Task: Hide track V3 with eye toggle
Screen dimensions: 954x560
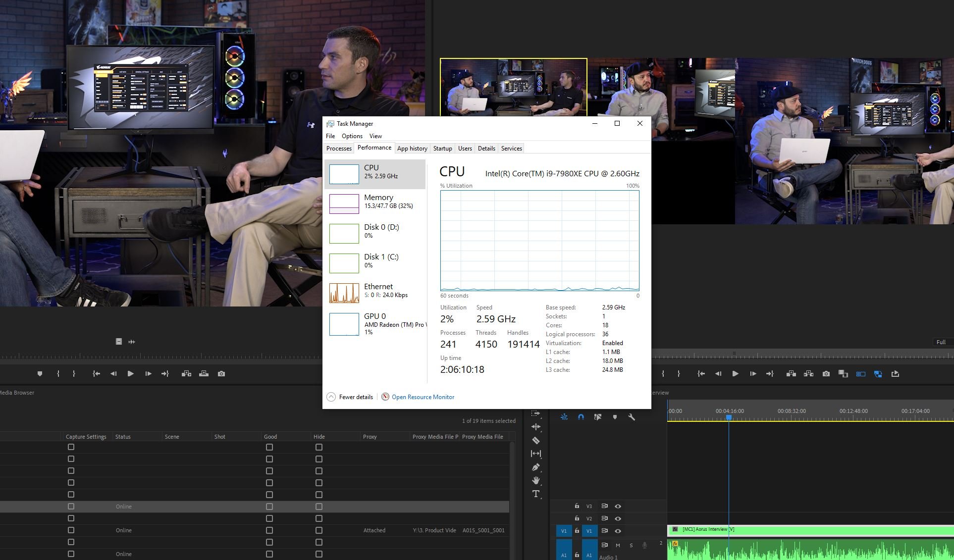Action: pos(618,506)
